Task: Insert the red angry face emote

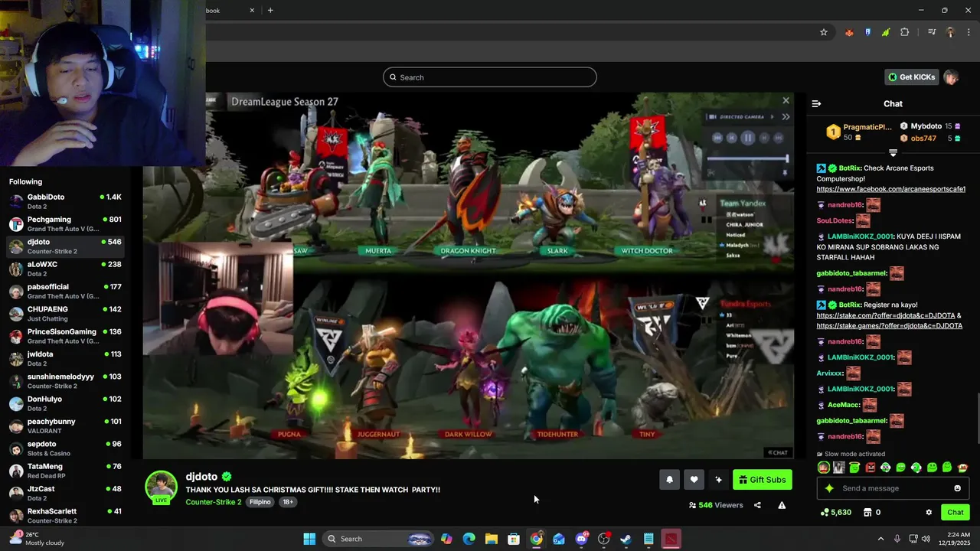Action: (870, 468)
